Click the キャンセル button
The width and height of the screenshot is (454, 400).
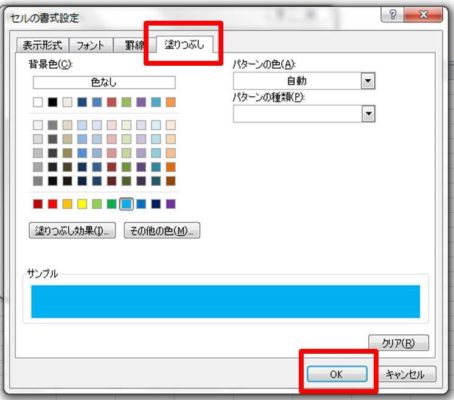405,374
